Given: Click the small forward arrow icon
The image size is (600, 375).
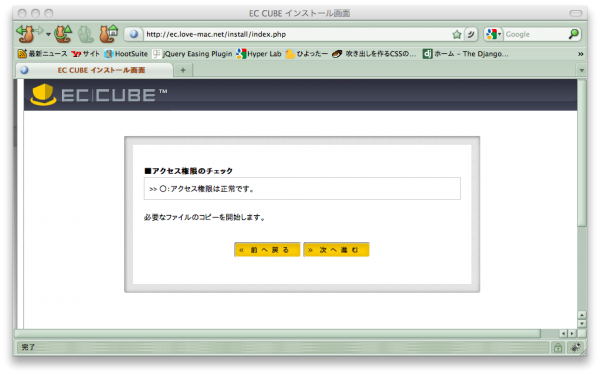Looking at the screenshot, I should 40,31.
